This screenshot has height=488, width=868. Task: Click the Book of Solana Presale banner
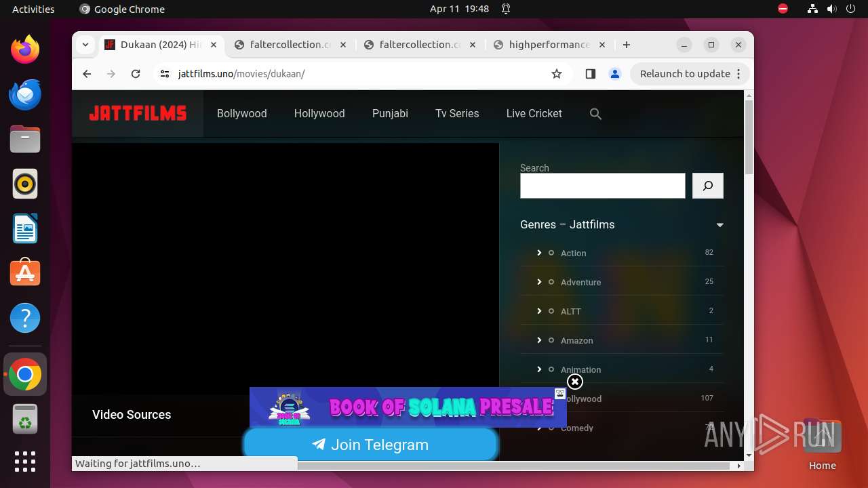[408, 407]
